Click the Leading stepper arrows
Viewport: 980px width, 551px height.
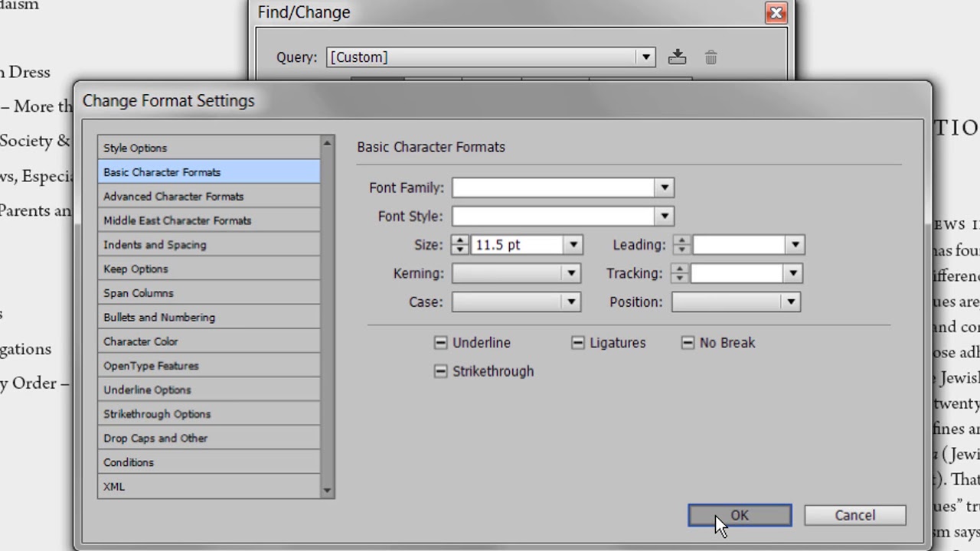[681, 245]
